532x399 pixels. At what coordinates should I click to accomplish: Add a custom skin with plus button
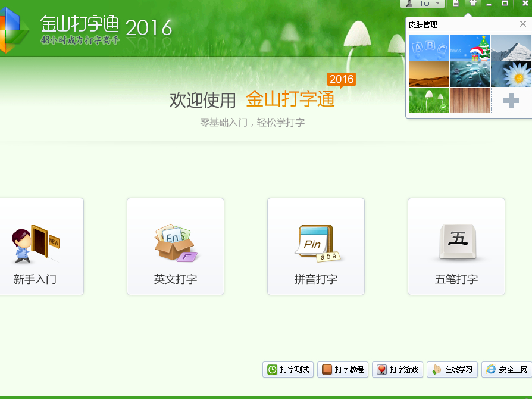point(511,100)
